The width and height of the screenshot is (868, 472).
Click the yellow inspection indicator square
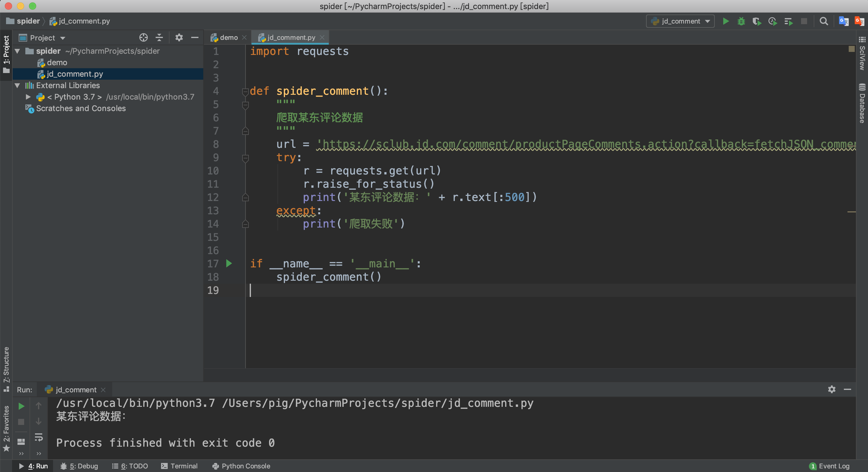coord(851,49)
